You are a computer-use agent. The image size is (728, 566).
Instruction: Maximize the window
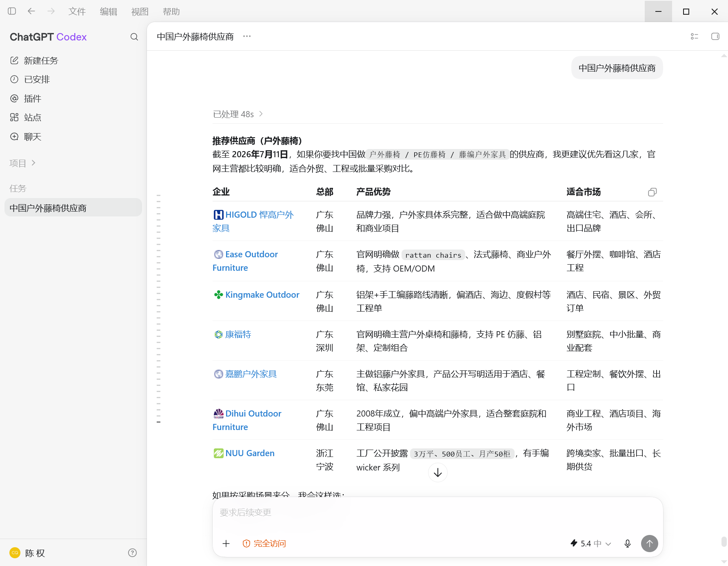tap(686, 11)
